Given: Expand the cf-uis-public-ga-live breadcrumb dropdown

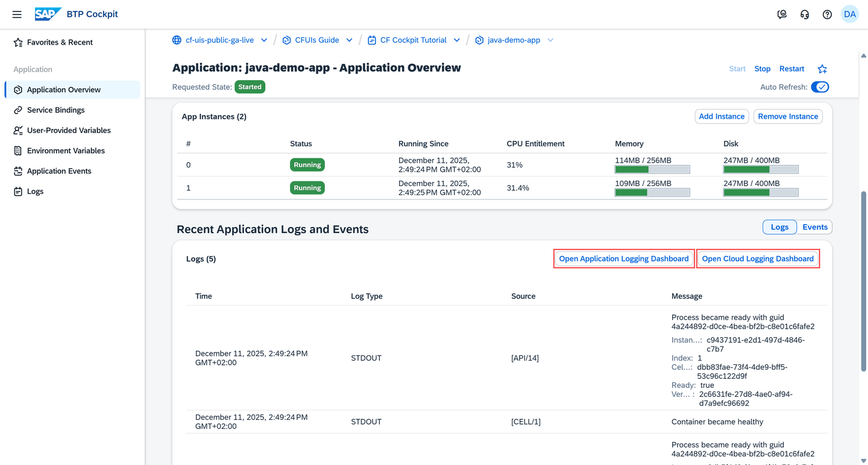Looking at the screenshot, I should 264,40.
